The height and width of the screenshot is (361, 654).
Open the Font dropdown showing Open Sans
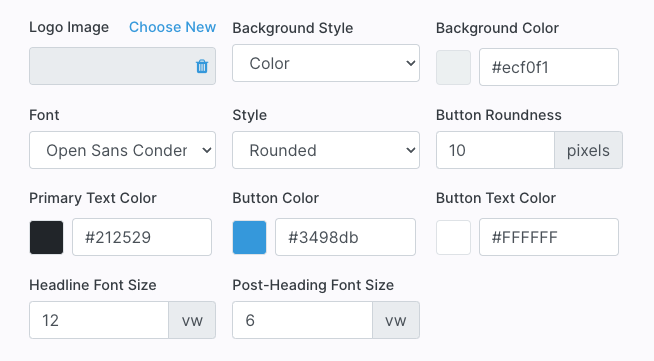tap(122, 150)
